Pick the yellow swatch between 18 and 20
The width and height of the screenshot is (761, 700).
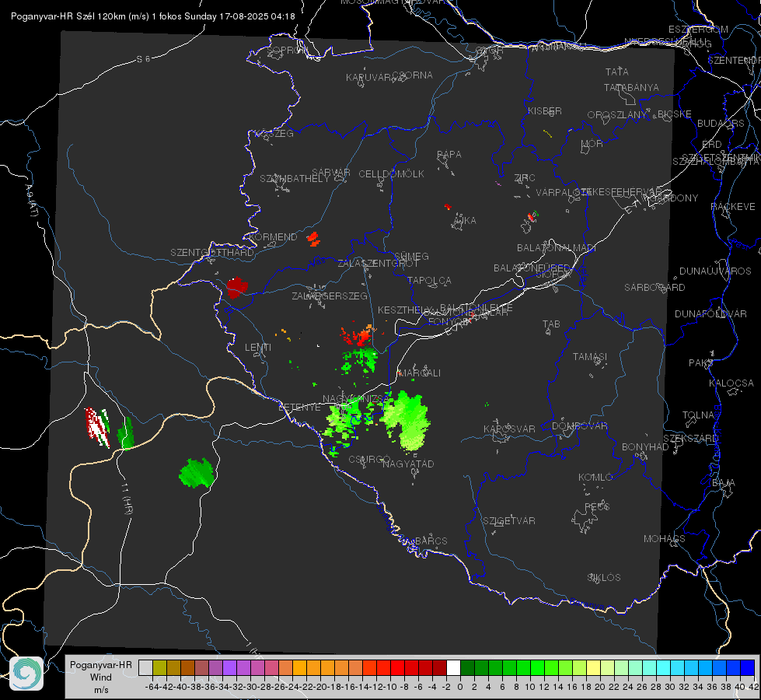click(x=593, y=667)
